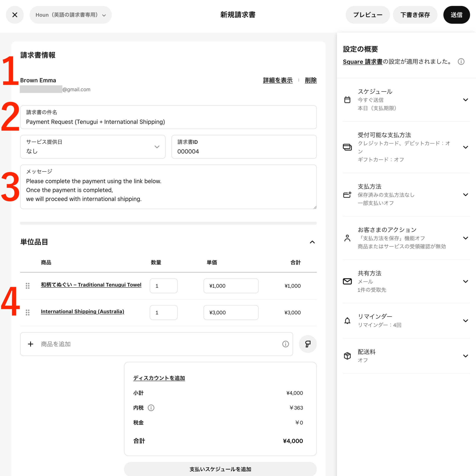Open サービス提供日 dropdown
Screen dimensions: 476x476
tap(93, 147)
